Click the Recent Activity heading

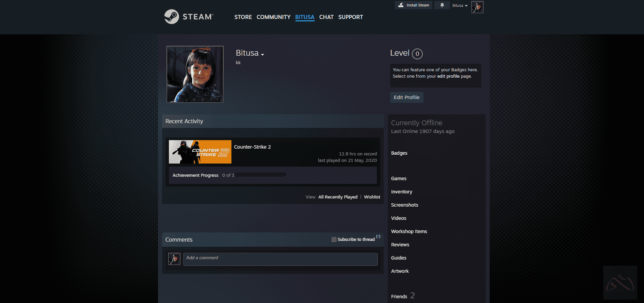(x=184, y=121)
